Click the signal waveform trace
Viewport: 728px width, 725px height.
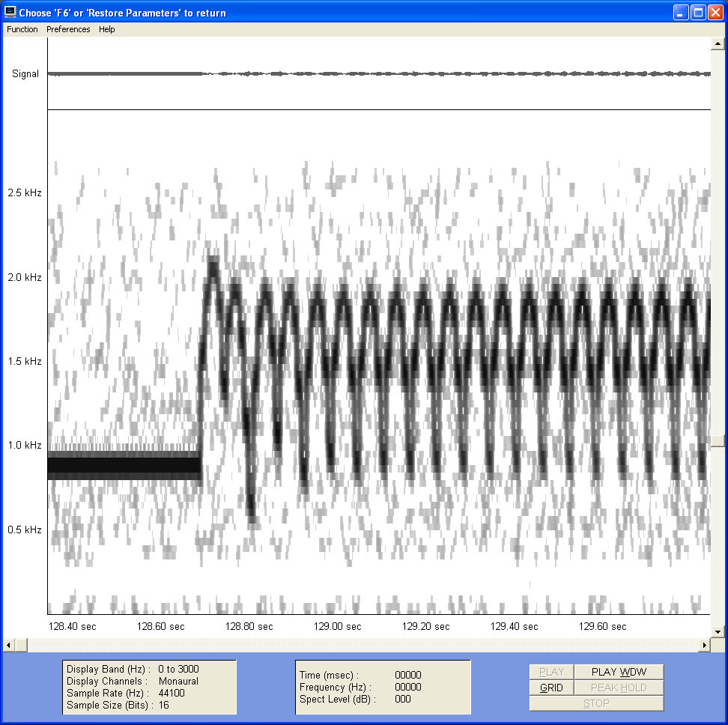[x=379, y=74]
